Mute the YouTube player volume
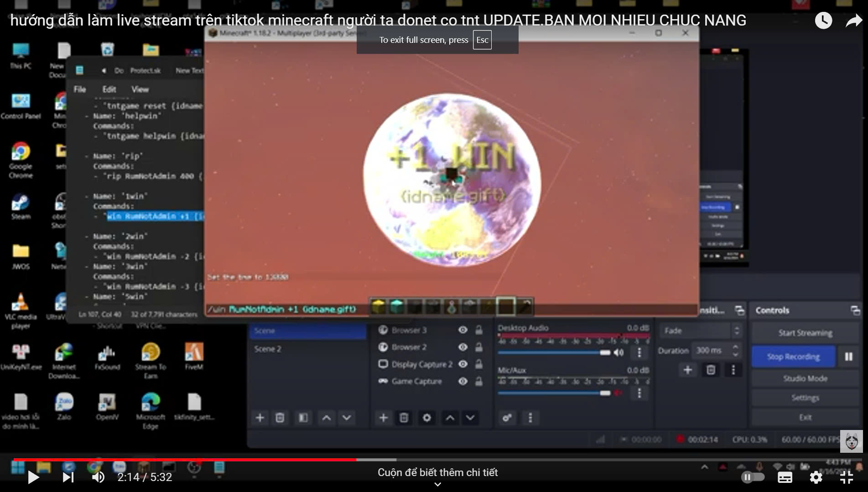Screen dimensions: 868x492 (x=98, y=477)
